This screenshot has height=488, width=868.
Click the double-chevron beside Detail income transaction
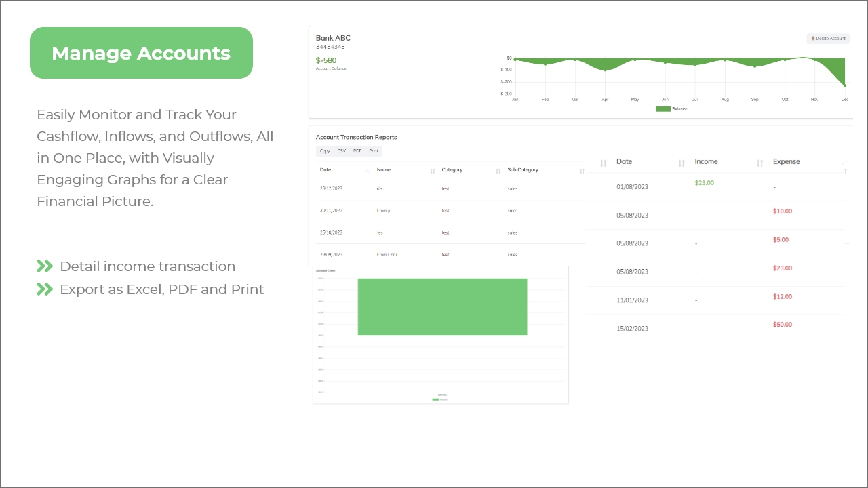(x=45, y=266)
